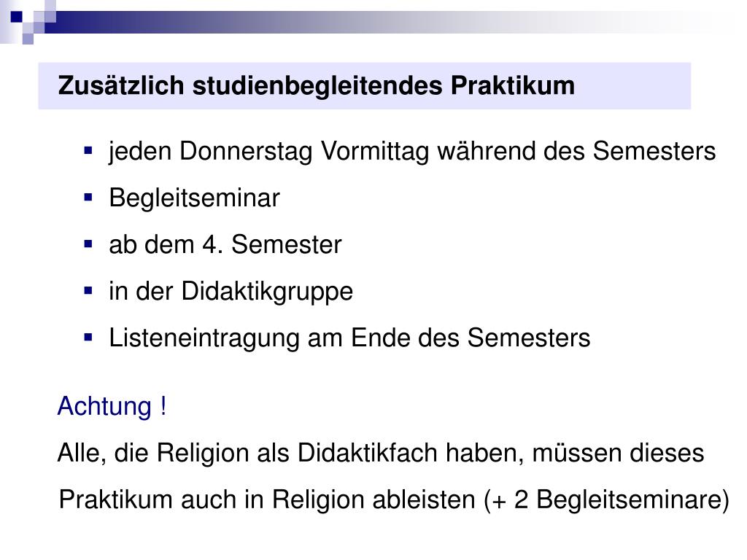The width and height of the screenshot is (747, 560).
Task: Click 'Listeneintragung am Ende des Semesters'
Action: coord(349,338)
